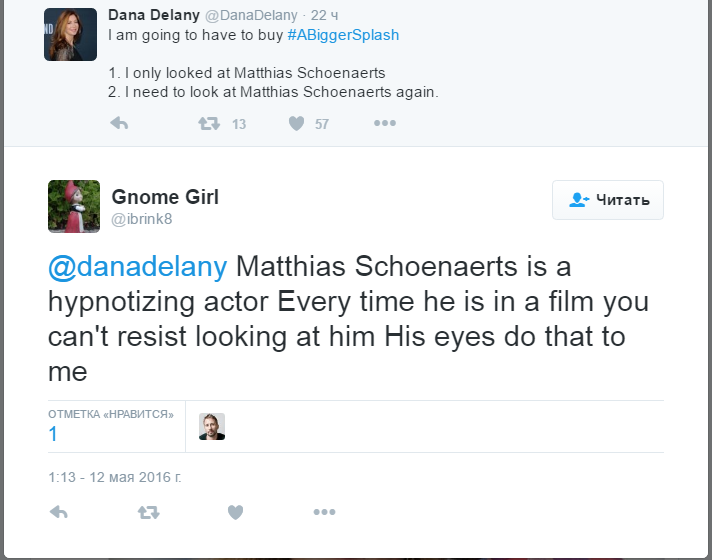The width and height of the screenshot is (712, 560).
Task: Reply to Dana Delany's tweet
Action: [118, 124]
